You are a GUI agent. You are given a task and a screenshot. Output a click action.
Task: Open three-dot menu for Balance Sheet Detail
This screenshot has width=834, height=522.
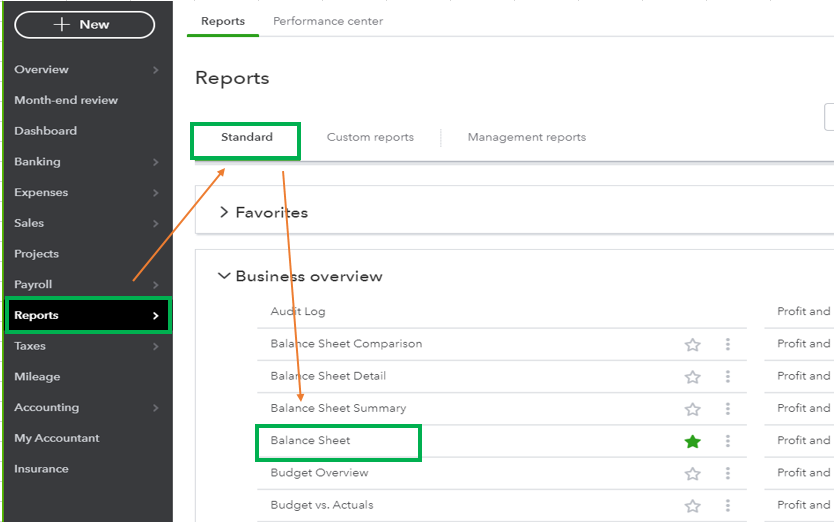728,377
